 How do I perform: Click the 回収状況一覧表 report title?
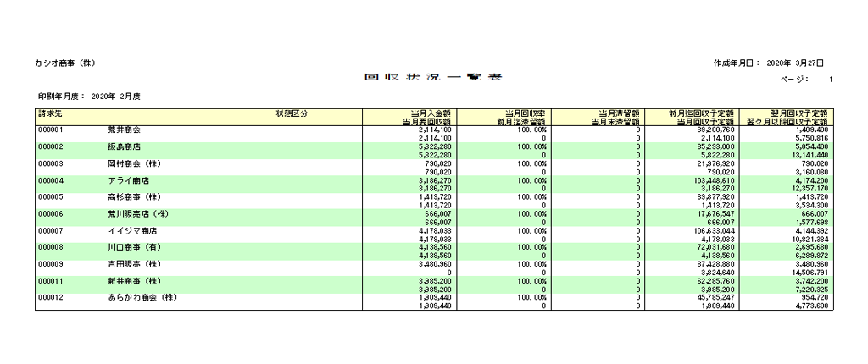[x=433, y=78]
